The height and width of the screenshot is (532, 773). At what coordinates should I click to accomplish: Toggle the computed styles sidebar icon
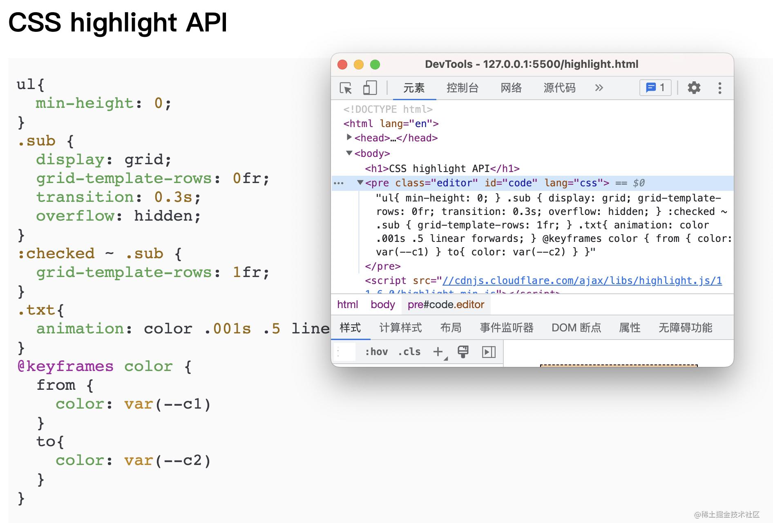point(489,352)
